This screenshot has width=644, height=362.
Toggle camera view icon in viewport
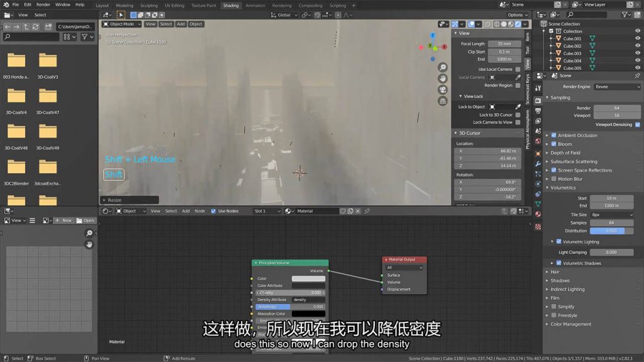(x=442, y=89)
